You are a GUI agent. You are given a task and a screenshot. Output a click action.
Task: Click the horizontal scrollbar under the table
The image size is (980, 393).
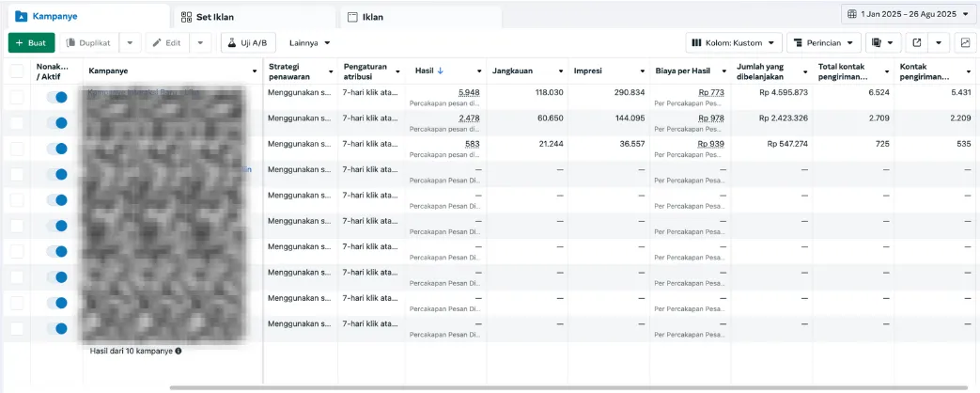pyautogui.click(x=568, y=388)
